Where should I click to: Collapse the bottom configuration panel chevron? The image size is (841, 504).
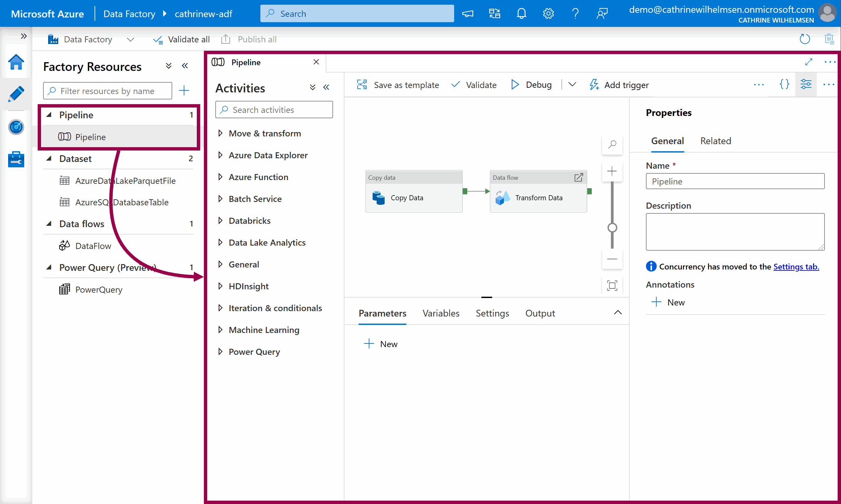tap(618, 312)
